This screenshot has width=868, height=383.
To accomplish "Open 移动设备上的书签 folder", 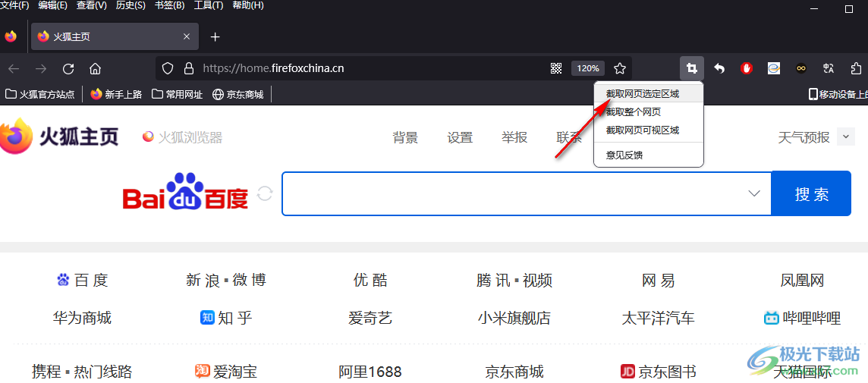I will (x=838, y=94).
